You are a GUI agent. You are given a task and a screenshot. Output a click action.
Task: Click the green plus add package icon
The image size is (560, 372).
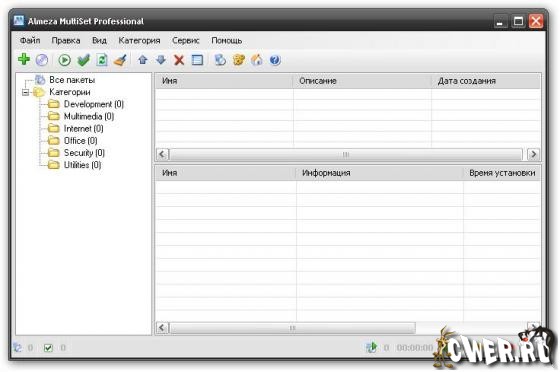pyautogui.click(x=24, y=59)
